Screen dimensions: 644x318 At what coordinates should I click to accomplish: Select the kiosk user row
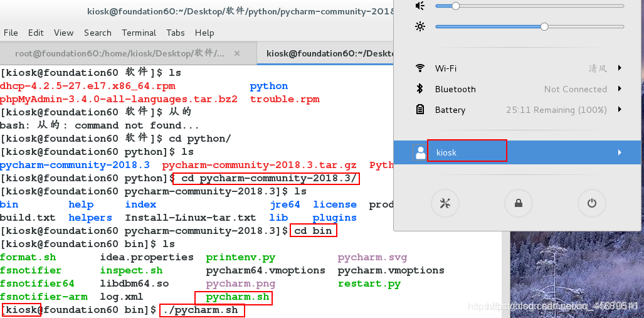[x=517, y=152]
